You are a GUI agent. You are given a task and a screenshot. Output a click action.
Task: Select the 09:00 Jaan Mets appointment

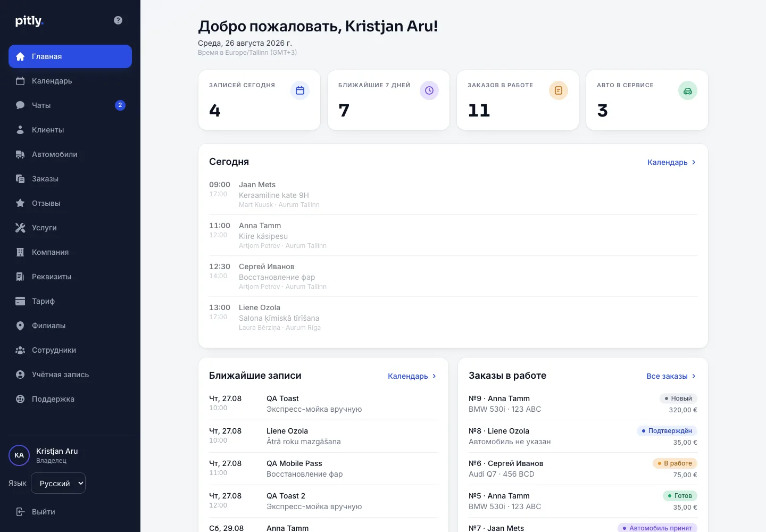coord(453,194)
